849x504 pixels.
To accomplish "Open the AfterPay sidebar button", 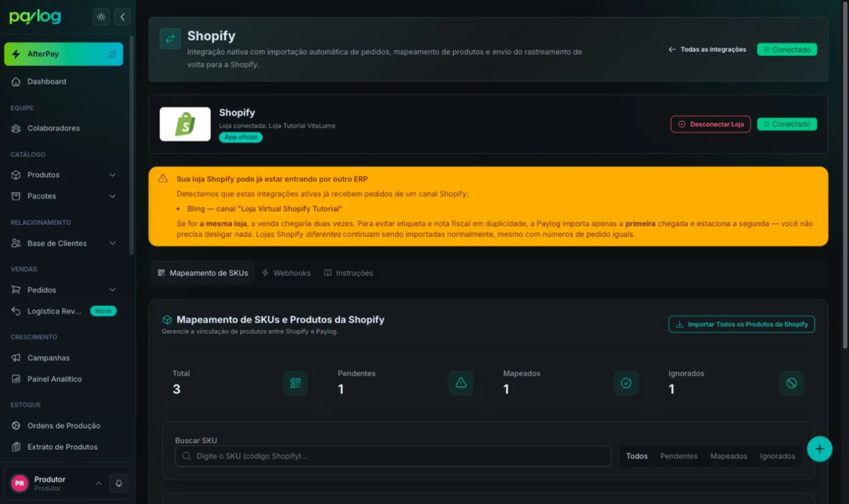I will click(64, 54).
